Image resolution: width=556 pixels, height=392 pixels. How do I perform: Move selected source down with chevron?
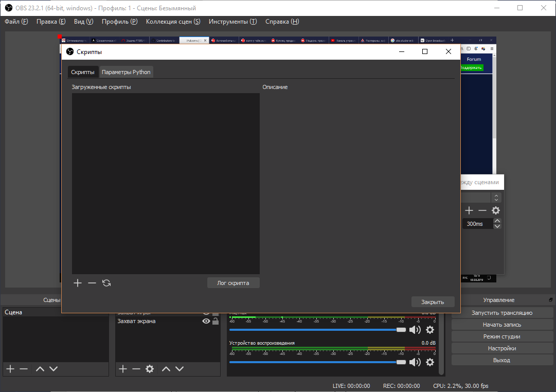(x=180, y=369)
